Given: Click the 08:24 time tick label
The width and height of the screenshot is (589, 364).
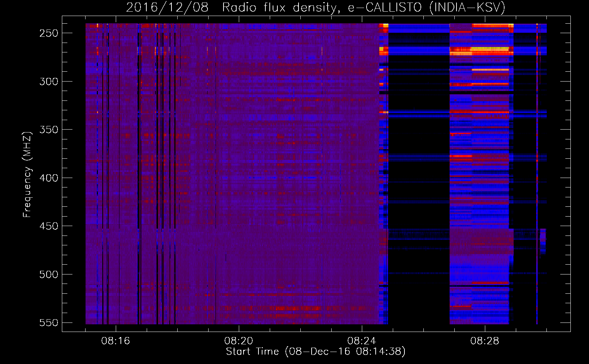Looking at the screenshot, I should tap(362, 341).
